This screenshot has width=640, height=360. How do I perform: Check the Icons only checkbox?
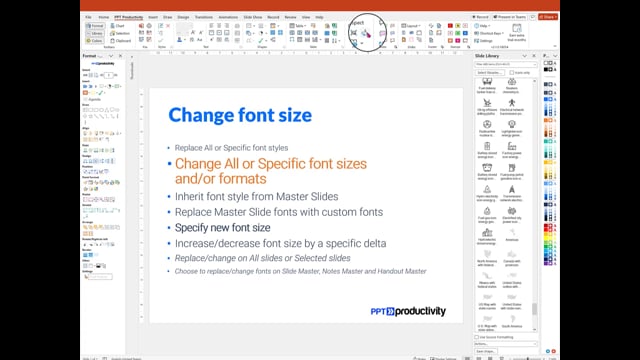511,73
